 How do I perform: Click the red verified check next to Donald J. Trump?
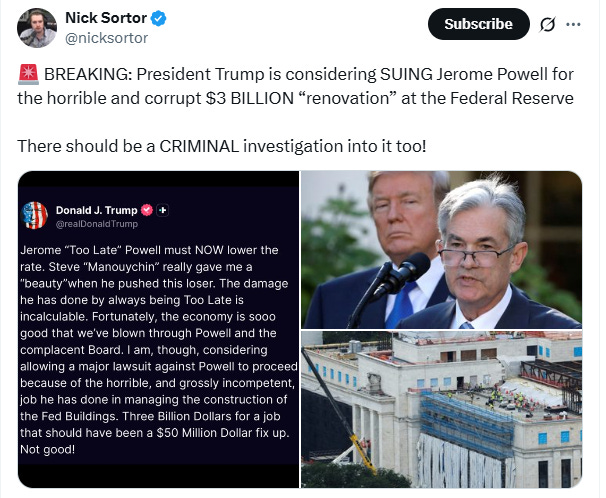coord(147,210)
